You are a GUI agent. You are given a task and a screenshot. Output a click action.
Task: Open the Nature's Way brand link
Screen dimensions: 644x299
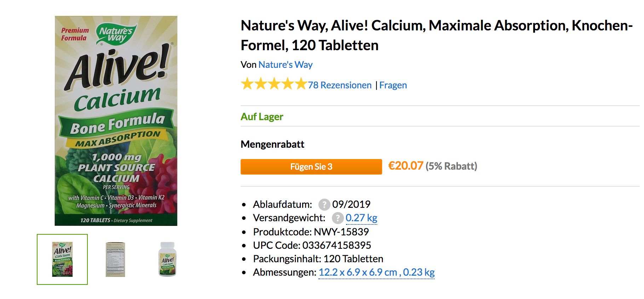285,65
